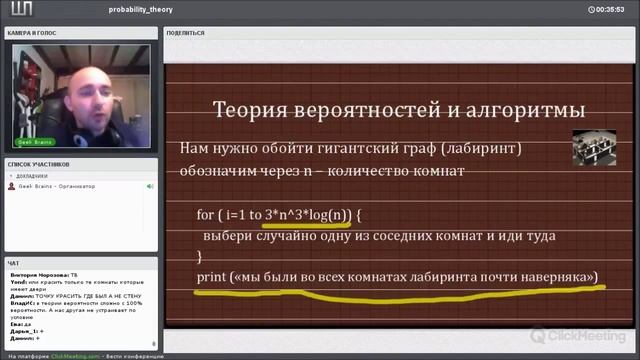Click the print statement line on the slide
The height and width of the screenshot is (360, 640).
click(x=397, y=277)
